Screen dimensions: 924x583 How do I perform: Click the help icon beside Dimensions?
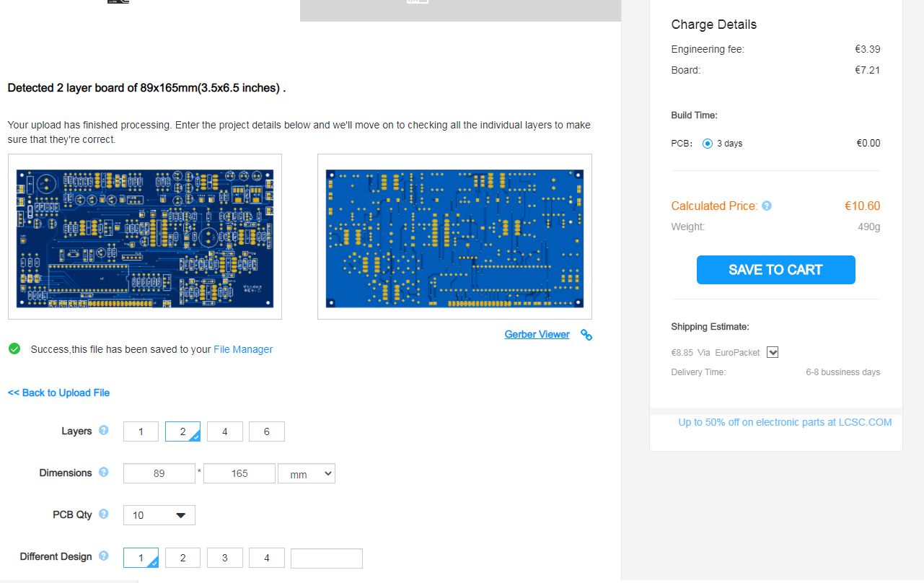[104, 473]
